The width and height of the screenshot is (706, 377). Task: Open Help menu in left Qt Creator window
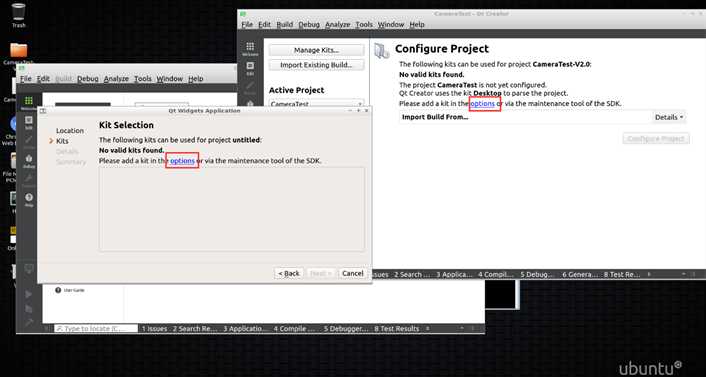[x=196, y=78]
